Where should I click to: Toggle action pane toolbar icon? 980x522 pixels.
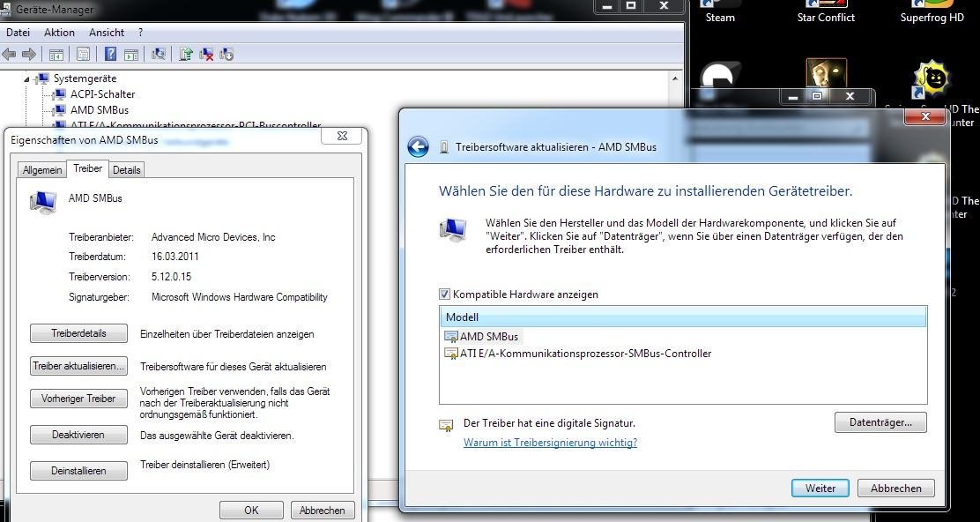pos(131,55)
